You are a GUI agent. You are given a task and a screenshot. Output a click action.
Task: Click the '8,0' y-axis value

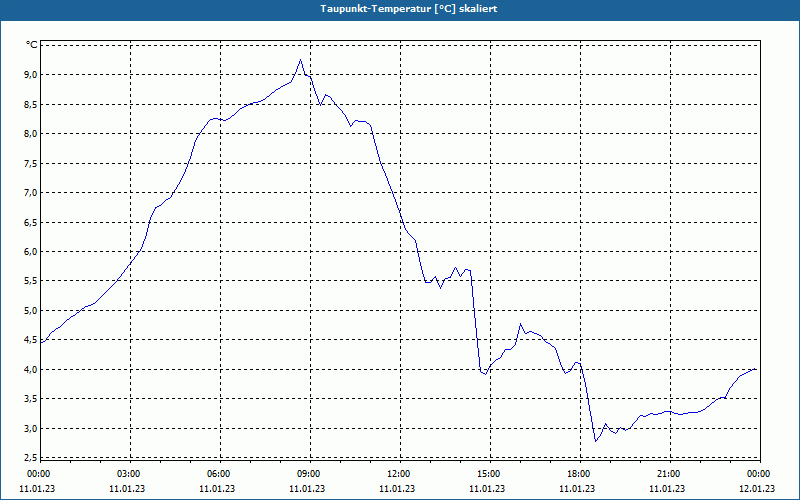click(x=31, y=134)
